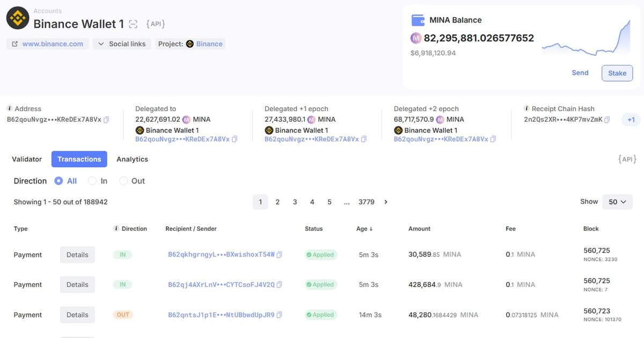The width and height of the screenshot is (644, 338).
Task: Click the MINA coin icon next to balance
Action: click(x=416, y=38)
